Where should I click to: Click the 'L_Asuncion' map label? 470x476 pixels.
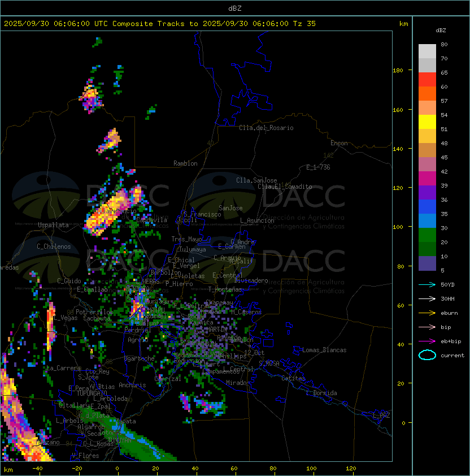pos(257,220)
